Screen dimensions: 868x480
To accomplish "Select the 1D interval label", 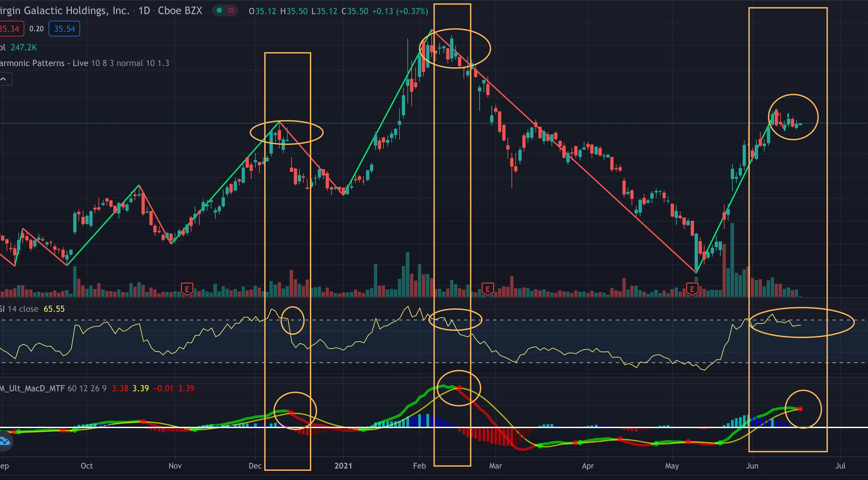I will coord(144,11).
